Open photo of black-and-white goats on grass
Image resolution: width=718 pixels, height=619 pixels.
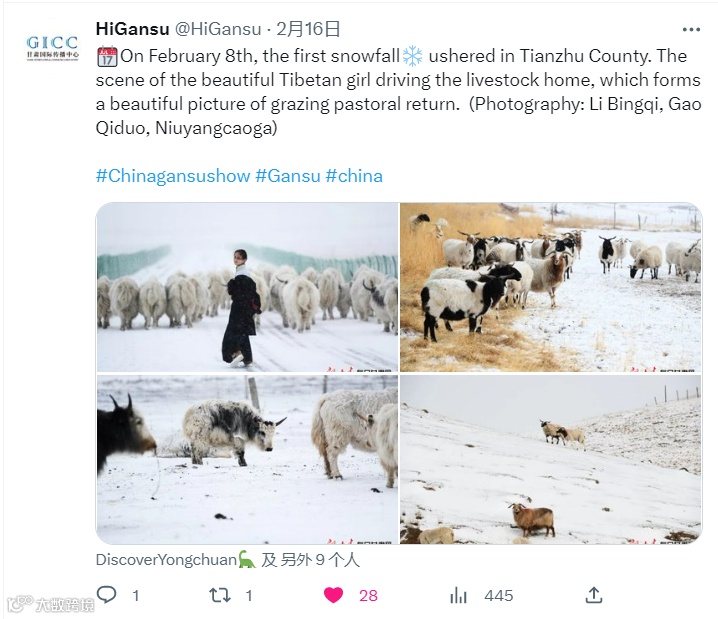point(550,287)
